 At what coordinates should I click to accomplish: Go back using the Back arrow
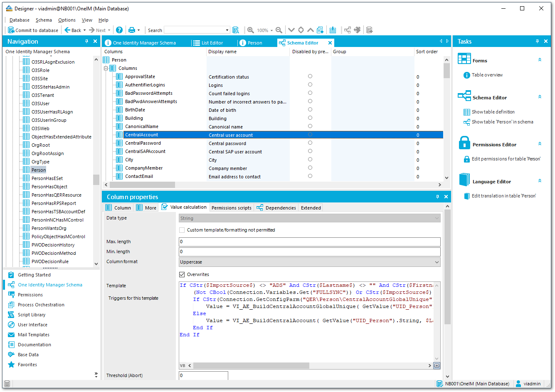pyautogui.click(x=72, y=30)
